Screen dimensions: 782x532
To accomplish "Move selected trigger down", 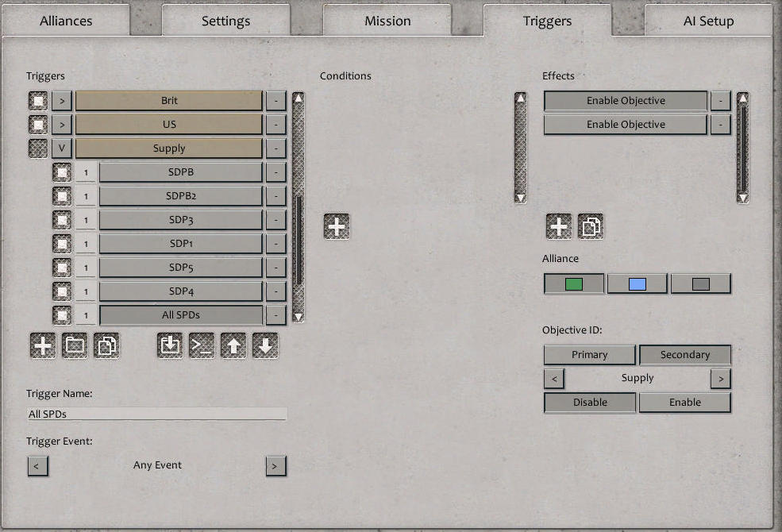I will (x=265, y=345).
